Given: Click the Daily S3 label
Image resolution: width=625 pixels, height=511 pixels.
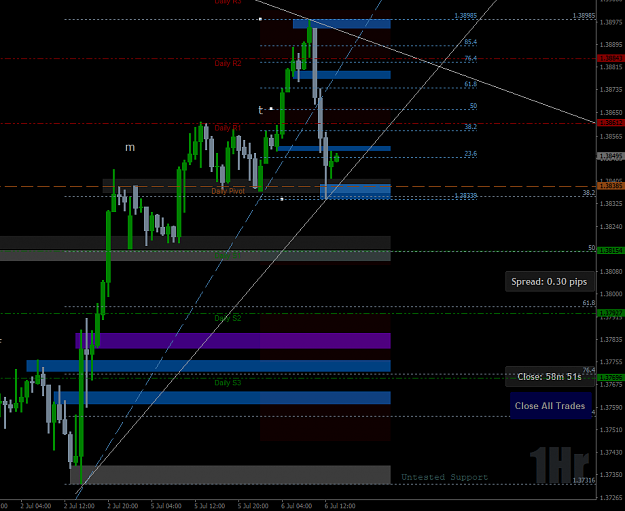Looking at the screenshot, I should click(228, 383).
